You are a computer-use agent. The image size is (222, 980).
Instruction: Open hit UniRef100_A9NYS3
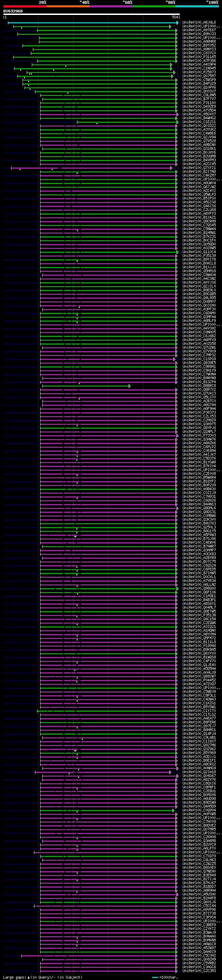(x=199, y=49)
